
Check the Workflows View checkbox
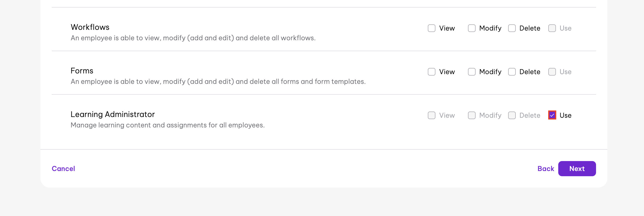pos(432,28)
